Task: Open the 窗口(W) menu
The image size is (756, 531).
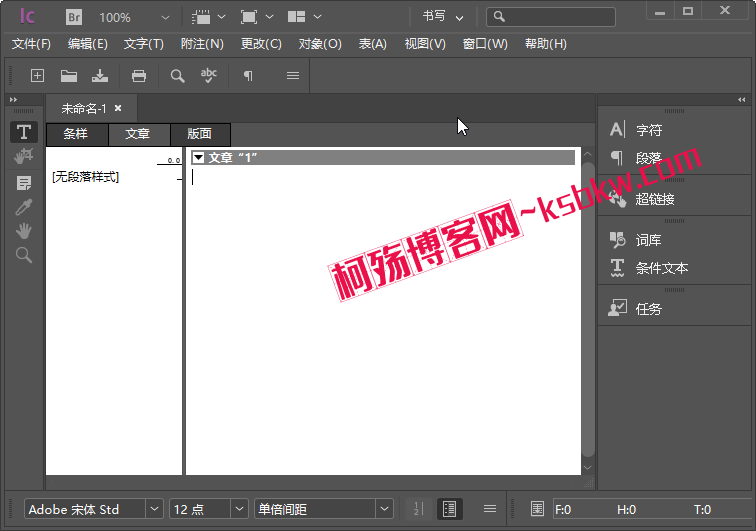Action: tap(485, 44)
